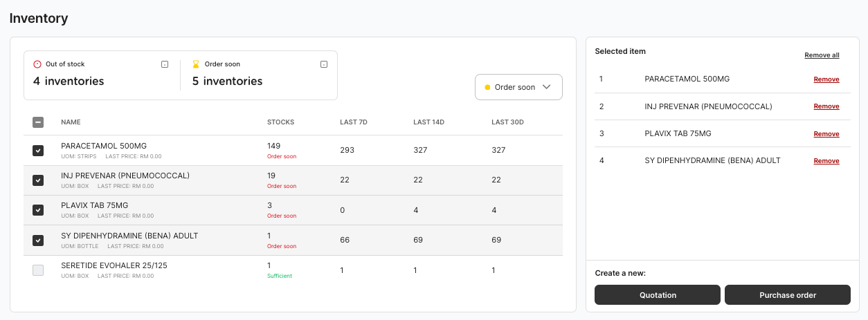Uncheck the PLAVIX TAB 75MG checkbox

tap(38, 209)
